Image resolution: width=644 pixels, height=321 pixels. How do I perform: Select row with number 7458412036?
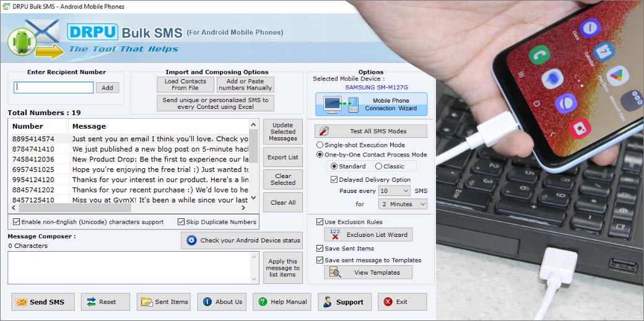click(x=129, y=160)
